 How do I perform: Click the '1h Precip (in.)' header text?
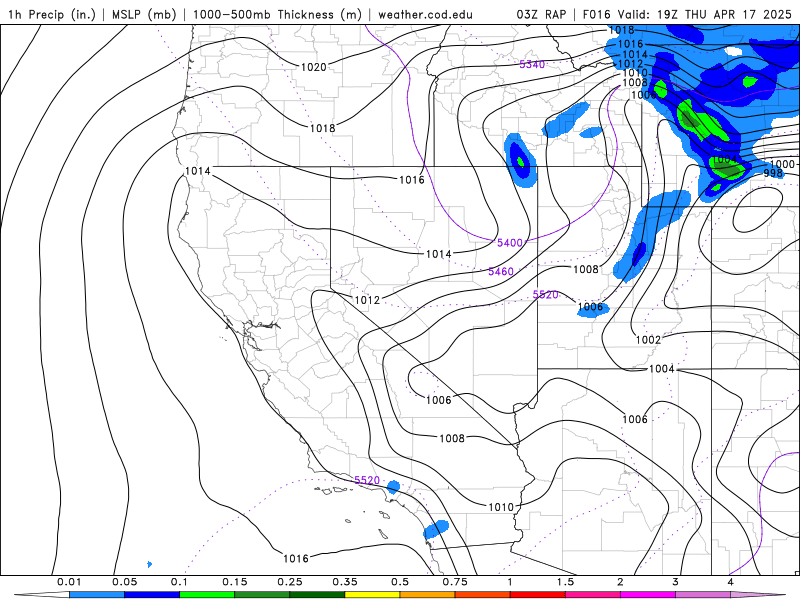[52, 14]
